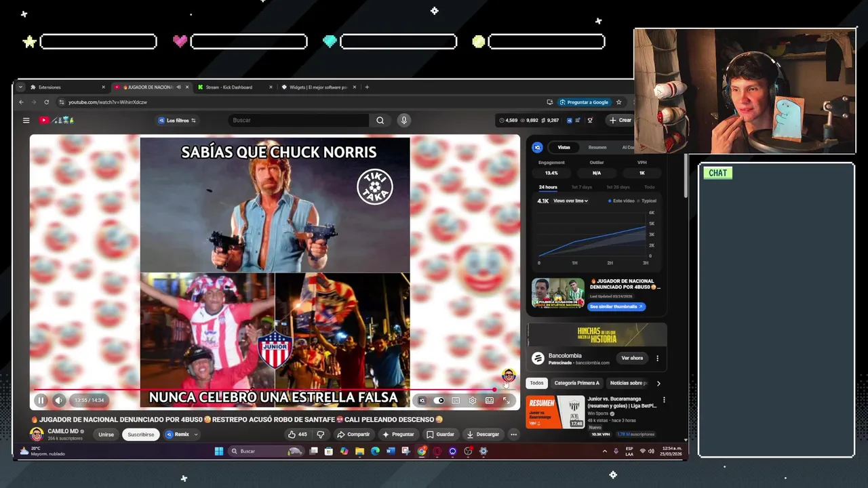
Task: Switch to the Extensiones browser tab
Action: point(67,87)
